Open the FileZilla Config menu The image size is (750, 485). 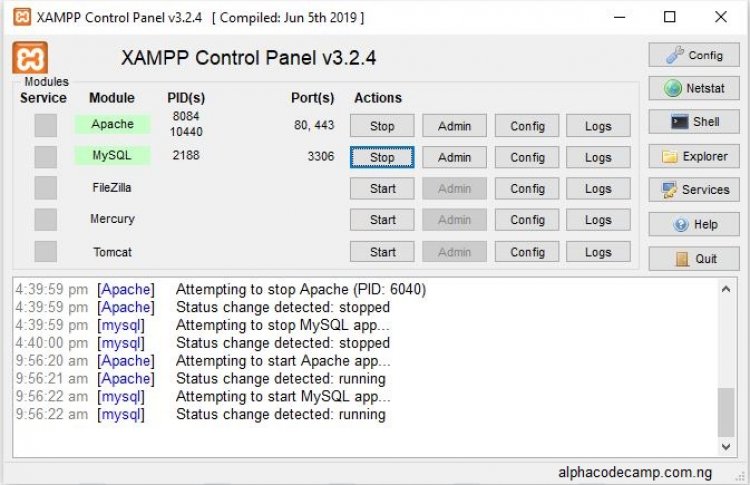pos(527,188)
